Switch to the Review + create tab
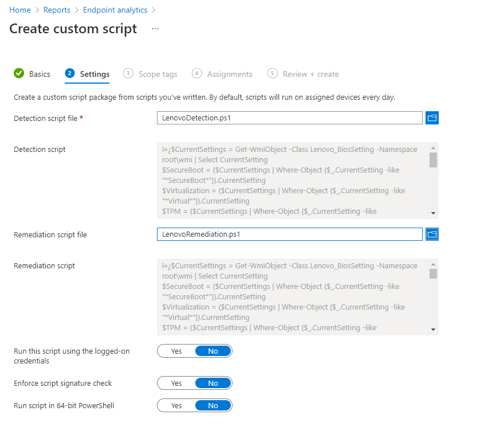The image size is (504, 442). pyautogui.click(x=310, y=75)
